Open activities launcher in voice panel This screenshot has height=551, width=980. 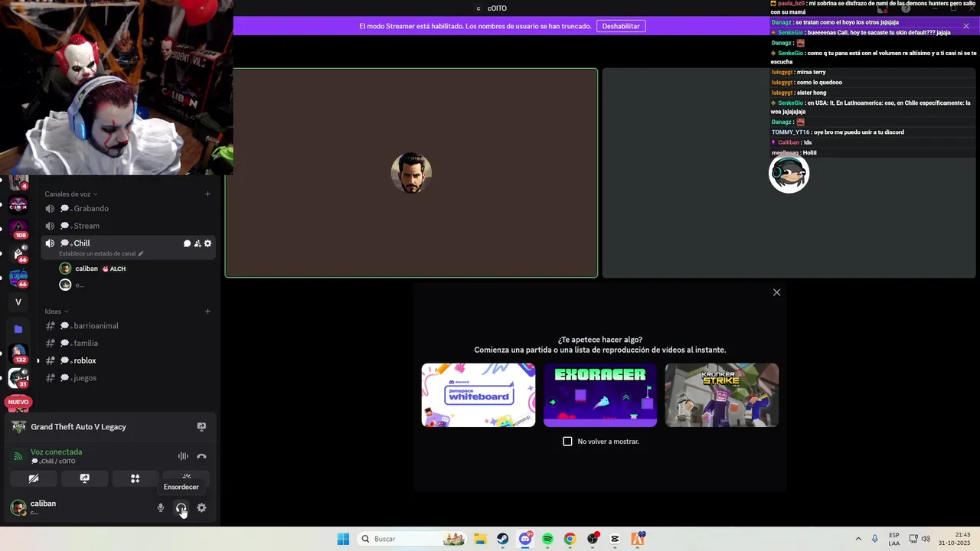click(136, 478)
